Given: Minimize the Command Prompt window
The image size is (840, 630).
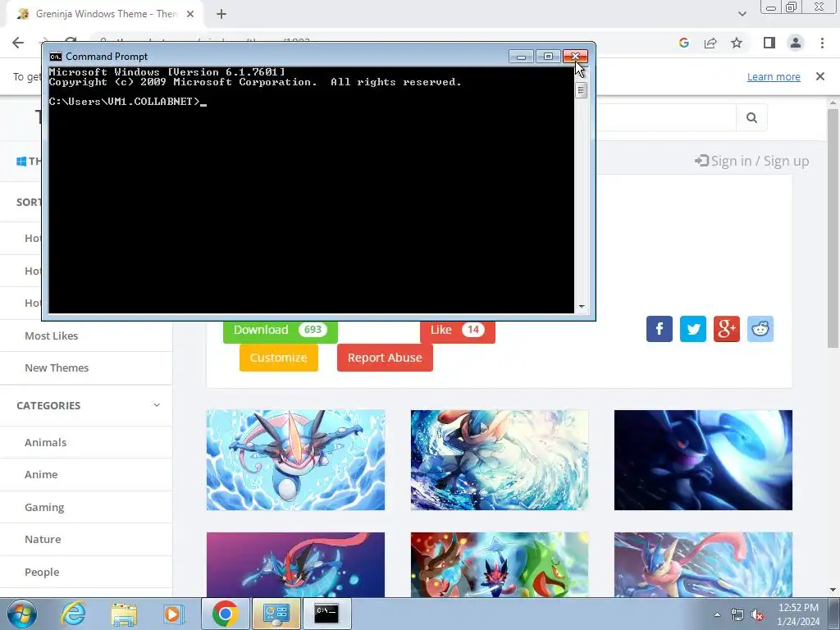Looking at the screenshot, I should click(x=521, y=57).
